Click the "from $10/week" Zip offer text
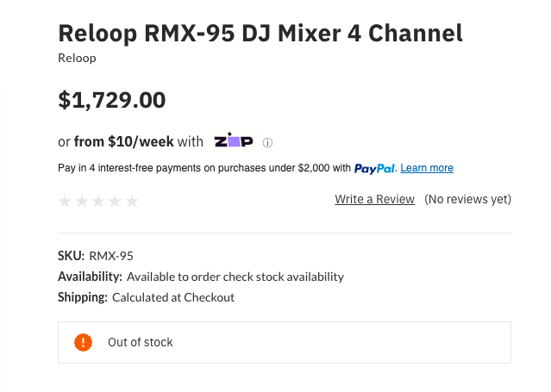This screenshot has height=392, width=551. click(124, 141)
